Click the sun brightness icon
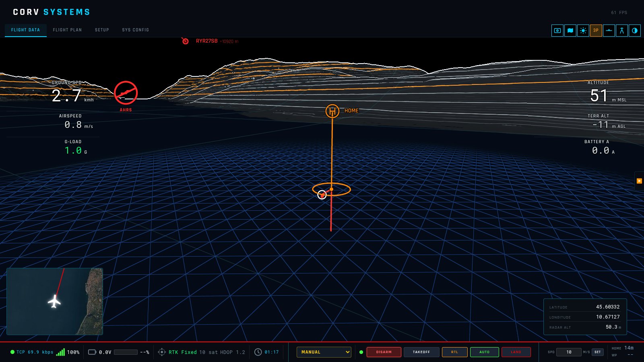The image size is (644, 362). click(583, 31)
